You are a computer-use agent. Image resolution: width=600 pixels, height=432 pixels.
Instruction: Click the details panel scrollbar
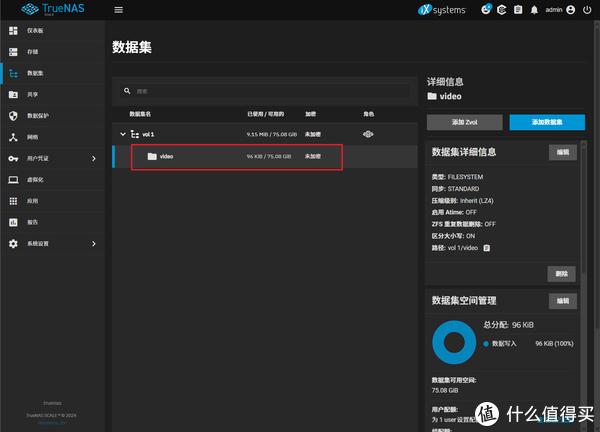584,207
